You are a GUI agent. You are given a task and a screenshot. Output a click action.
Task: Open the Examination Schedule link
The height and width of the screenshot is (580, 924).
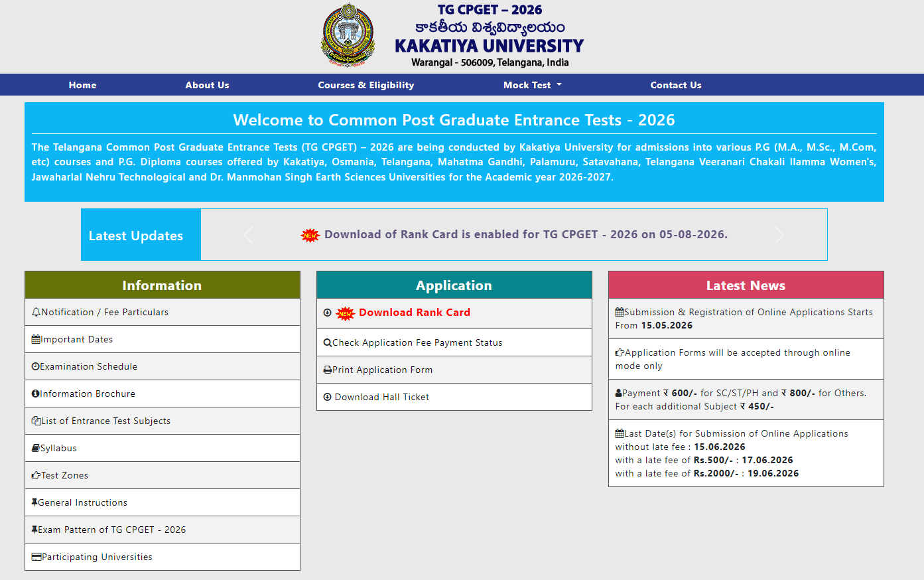(x=88, y=366)
